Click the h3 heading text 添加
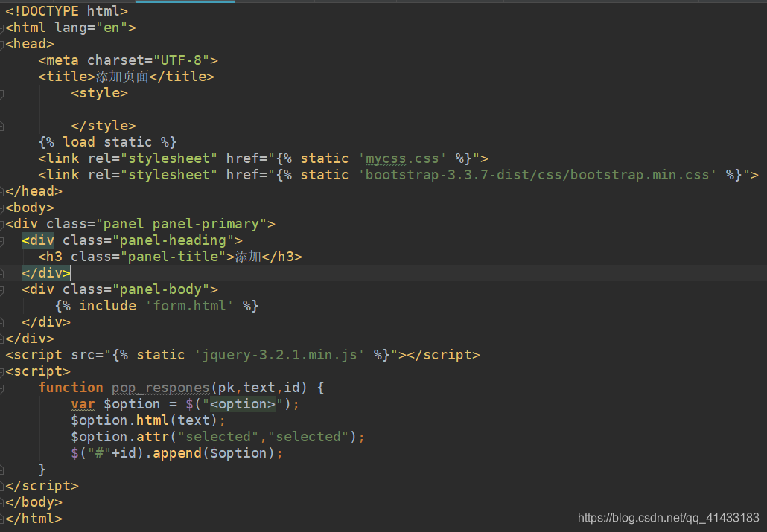 point(248,257)
